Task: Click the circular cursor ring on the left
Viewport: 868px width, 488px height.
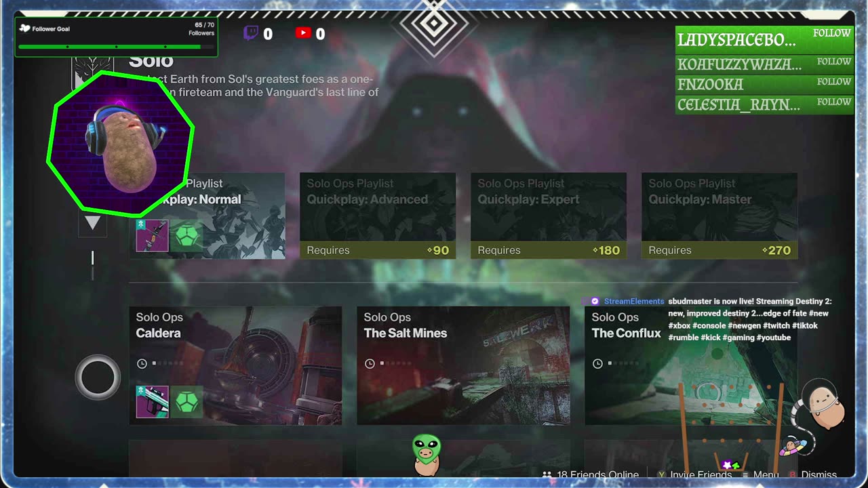Action: (98, 377)
